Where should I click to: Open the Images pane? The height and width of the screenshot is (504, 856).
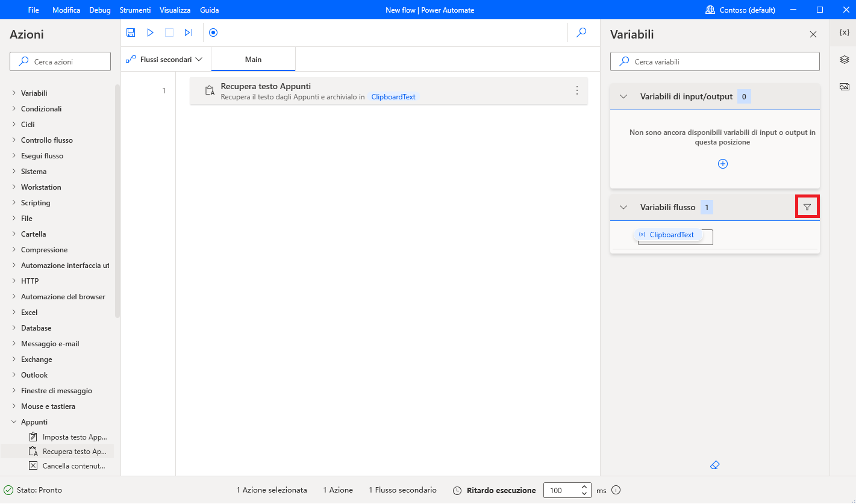pos(844,86)
